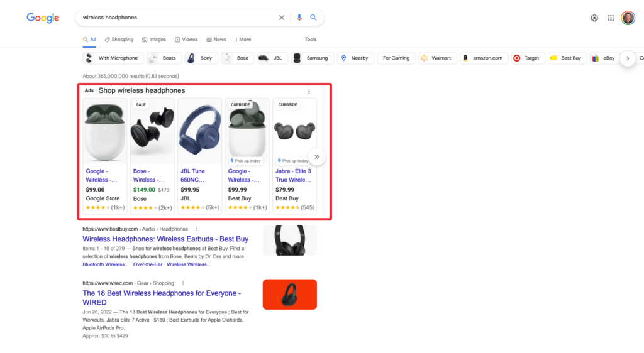Filter results by the JBL chip
Screen dimensions: 644x353
coord(272,58)
